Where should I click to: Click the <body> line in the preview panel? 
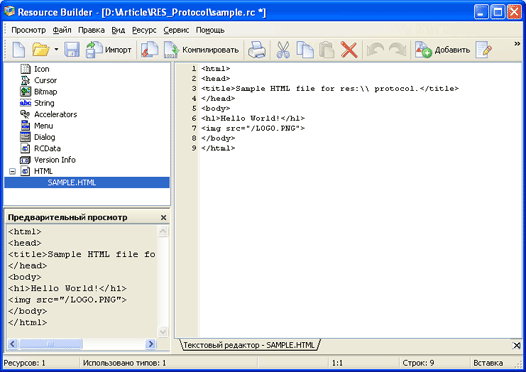(x=25, y=277)
